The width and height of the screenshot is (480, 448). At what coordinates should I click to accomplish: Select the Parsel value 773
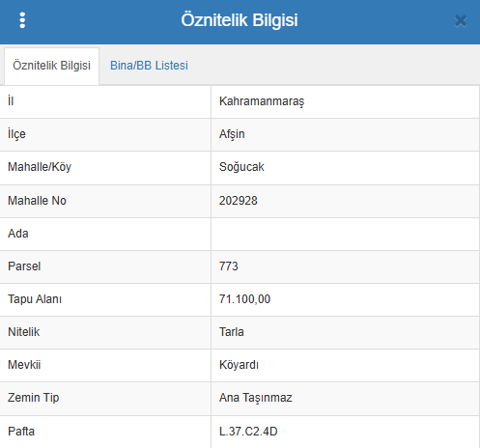pos(229,266)
